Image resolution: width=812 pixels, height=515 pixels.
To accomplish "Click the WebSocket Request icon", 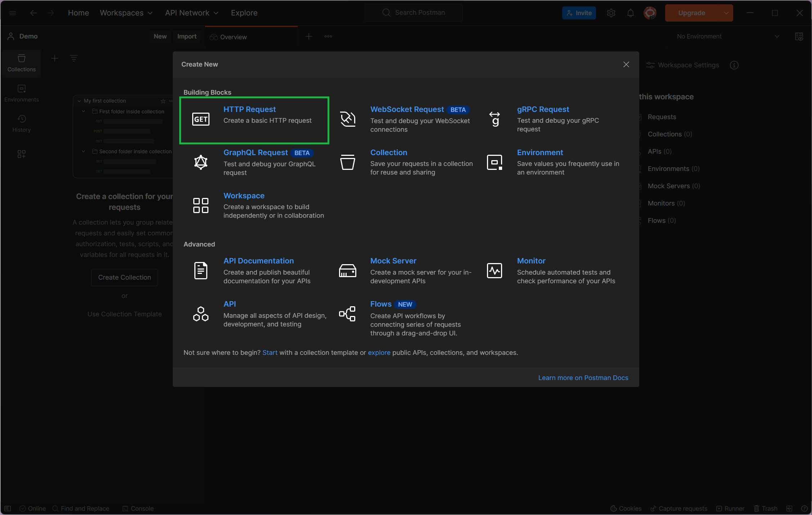I will (348, 119).
